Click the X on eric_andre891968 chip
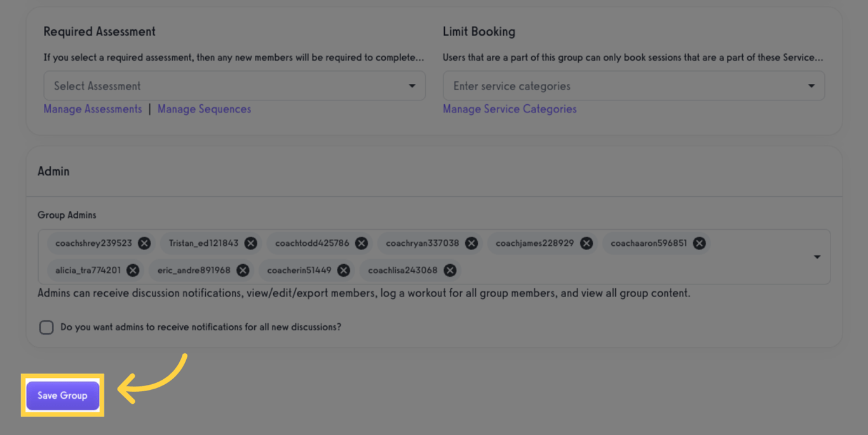868x435 pixels. coord(241,270)
